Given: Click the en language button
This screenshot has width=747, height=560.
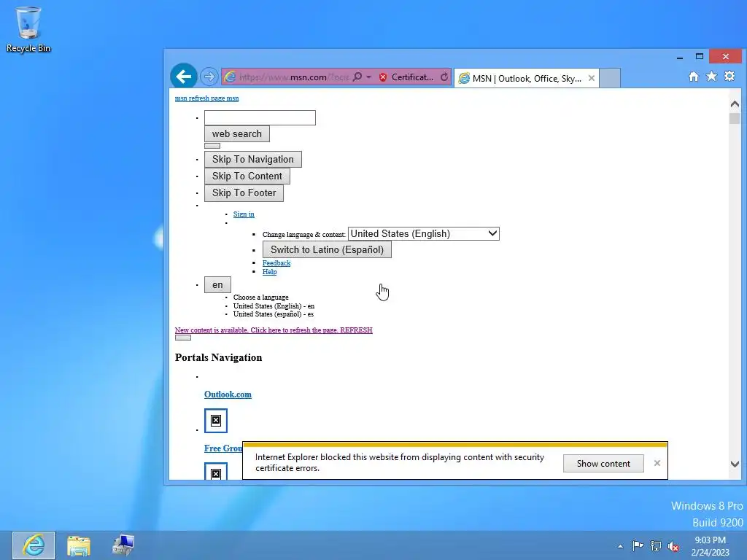Looking at the screenshot, I should (217, 285).
